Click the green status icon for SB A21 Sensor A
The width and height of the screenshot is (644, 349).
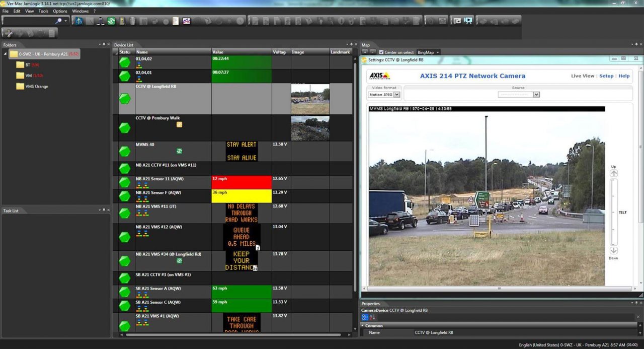click(x=124, y=292)
